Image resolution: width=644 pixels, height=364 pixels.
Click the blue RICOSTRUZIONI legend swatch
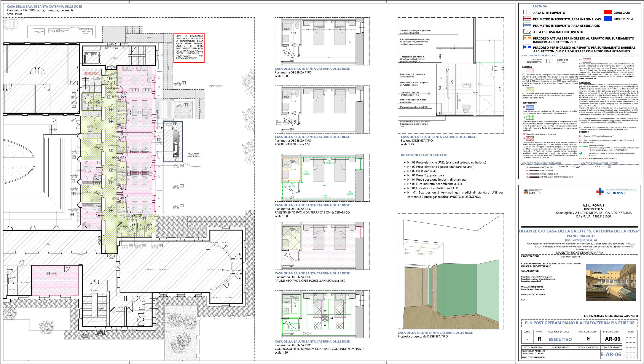607,19
